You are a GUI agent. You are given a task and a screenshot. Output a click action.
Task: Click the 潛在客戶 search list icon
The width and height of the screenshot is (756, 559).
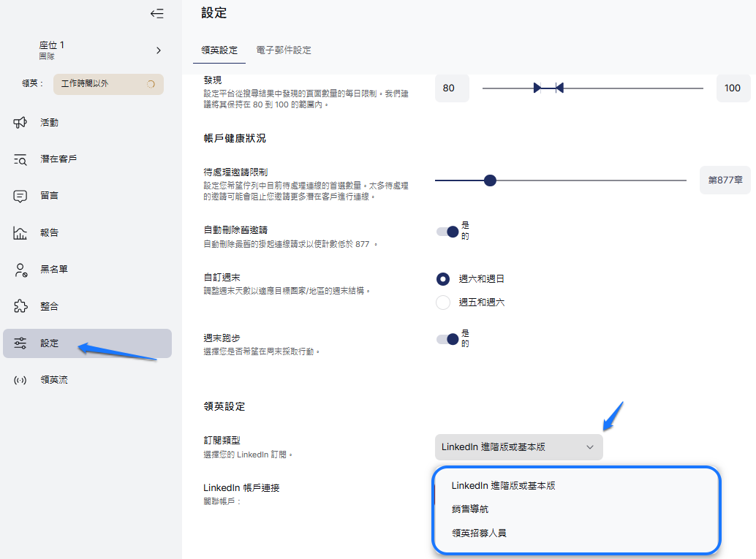pyautogui.click(x=20, y=159)
